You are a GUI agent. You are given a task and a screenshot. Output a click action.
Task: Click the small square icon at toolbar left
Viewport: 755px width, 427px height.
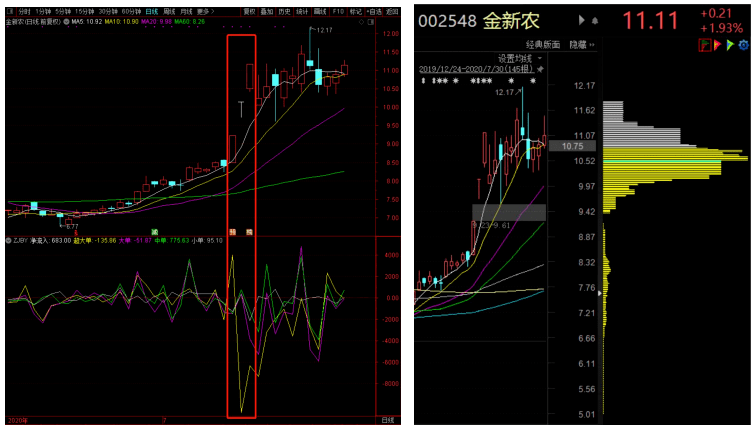pos(10,11)
